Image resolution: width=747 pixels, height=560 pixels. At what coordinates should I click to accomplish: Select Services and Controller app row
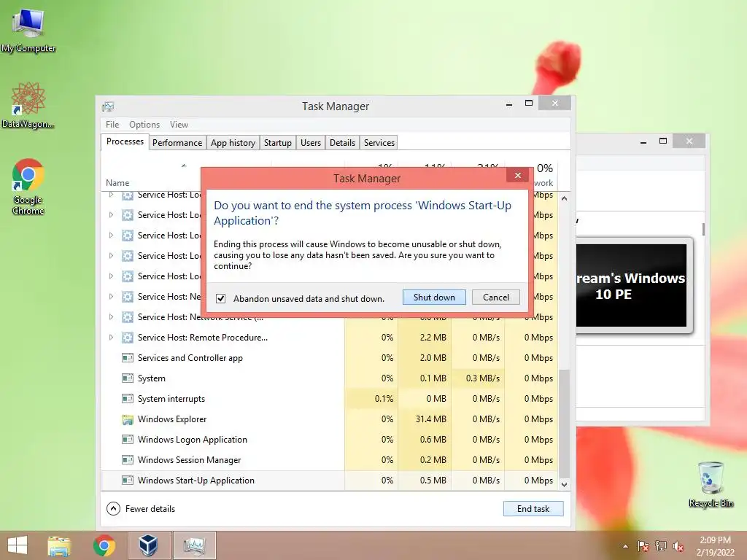click(x=330, y=358)
